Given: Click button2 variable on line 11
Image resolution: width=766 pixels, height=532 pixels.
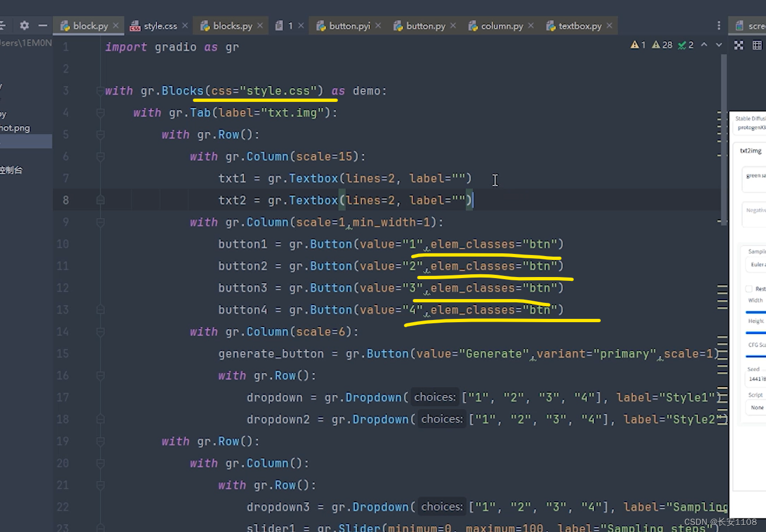Looking at the screenshot, I should pos(242,266).
